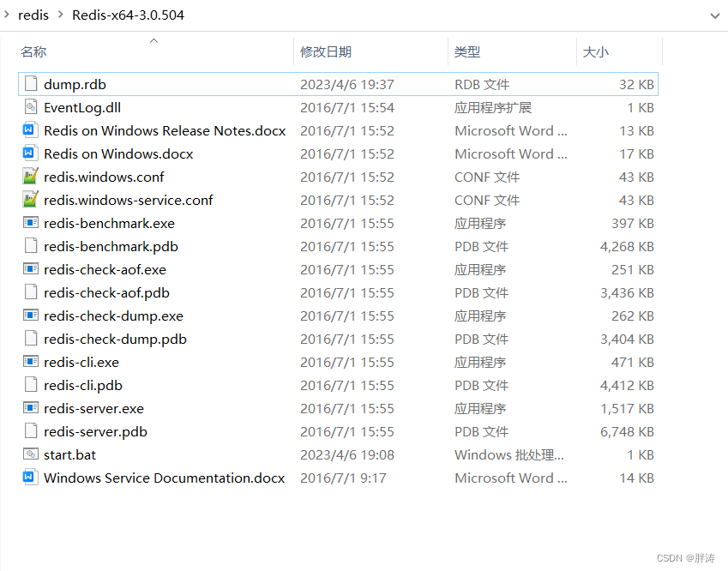This screenshot has height=571, width=728.
Task: Sort files by the 类型 column header
Action: coord(467,51)
